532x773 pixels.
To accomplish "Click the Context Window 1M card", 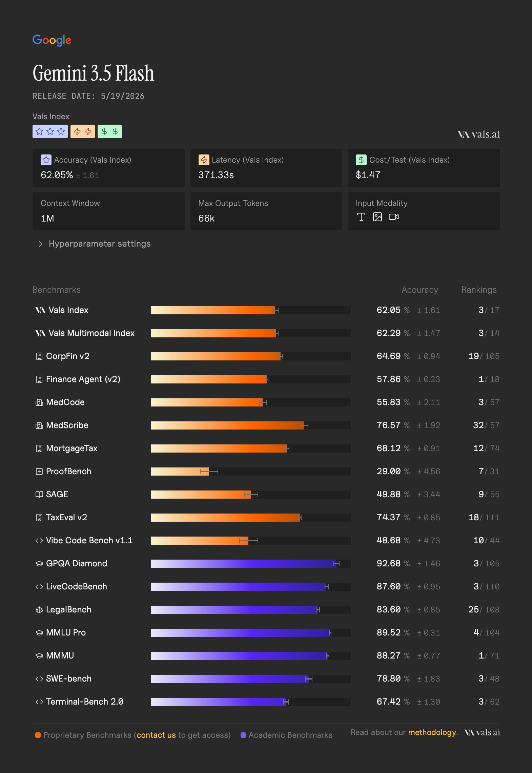I will [109, 211].
